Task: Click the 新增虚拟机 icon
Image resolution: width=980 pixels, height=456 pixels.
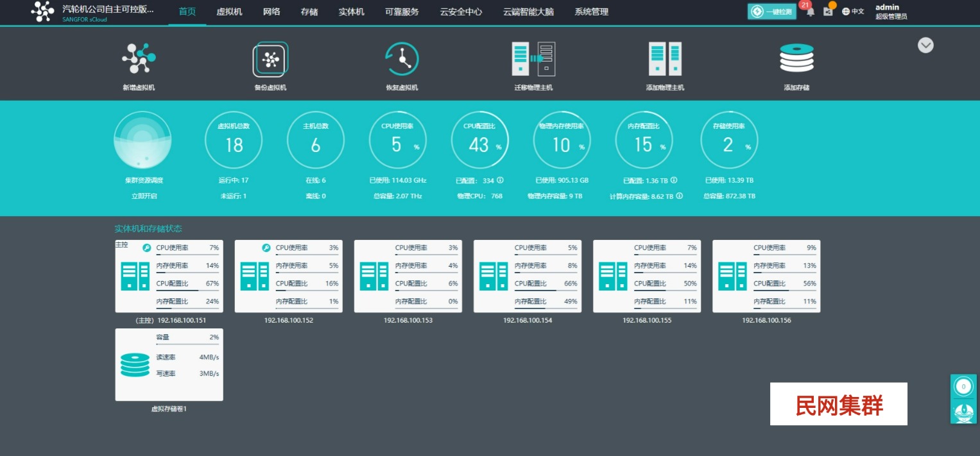Action: tap(139, 59)
